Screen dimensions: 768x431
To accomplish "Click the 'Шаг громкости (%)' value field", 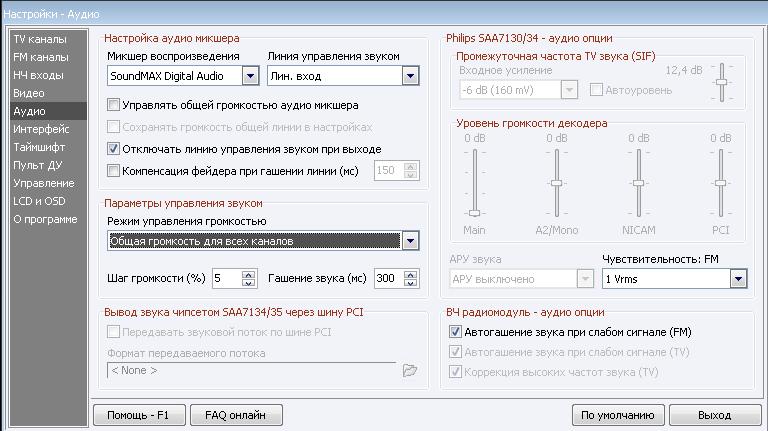I will (x=223, y=278).
